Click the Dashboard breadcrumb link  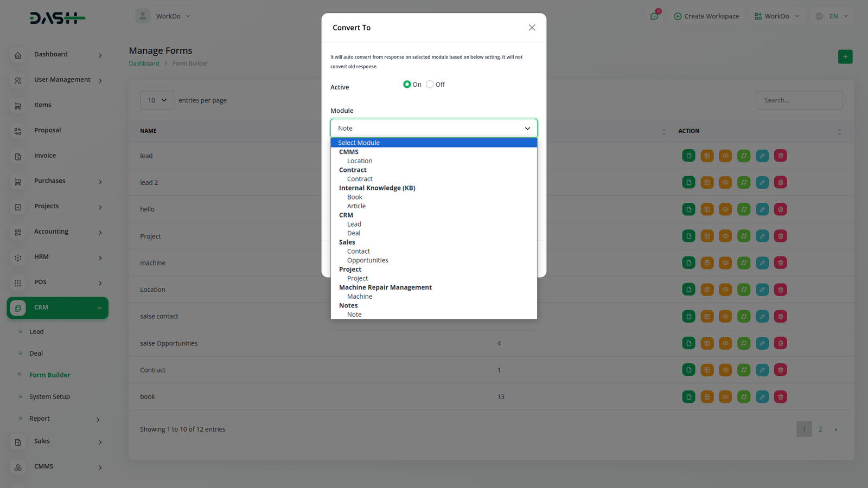[x=144, y=63]
